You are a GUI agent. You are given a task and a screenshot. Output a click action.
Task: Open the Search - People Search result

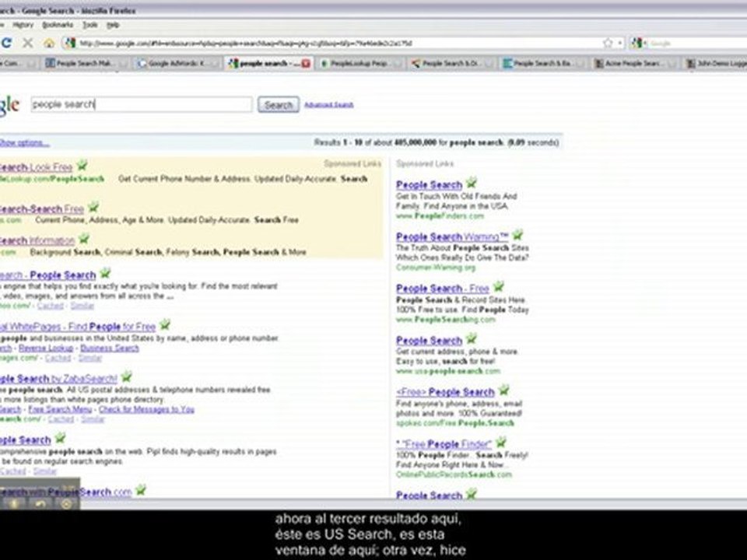[47, 275]
